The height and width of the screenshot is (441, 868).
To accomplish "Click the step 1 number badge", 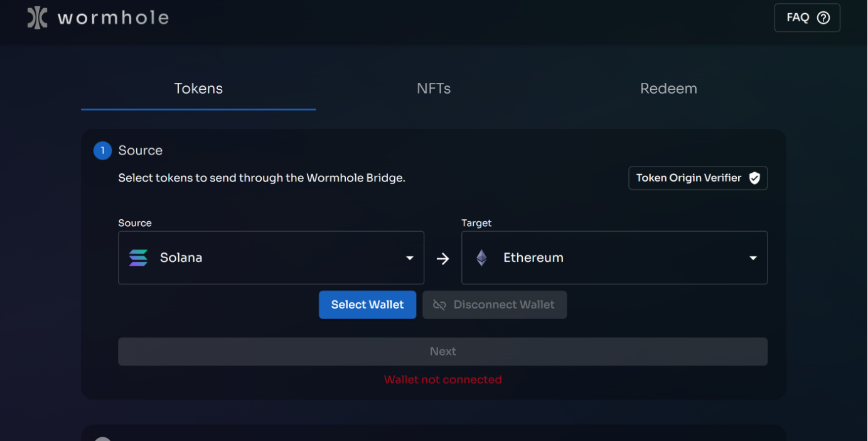I will click(x=102, y=151).
